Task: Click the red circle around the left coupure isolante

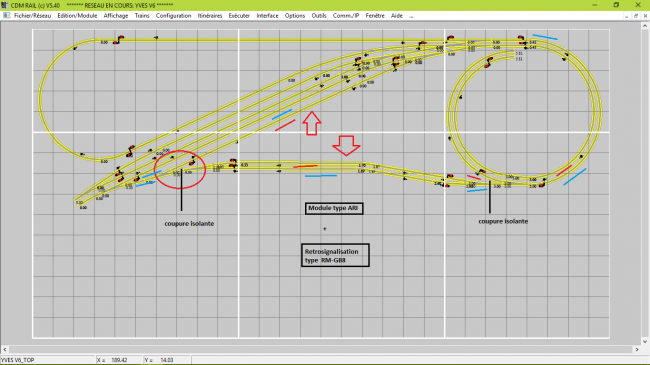Action: point(180,170)
